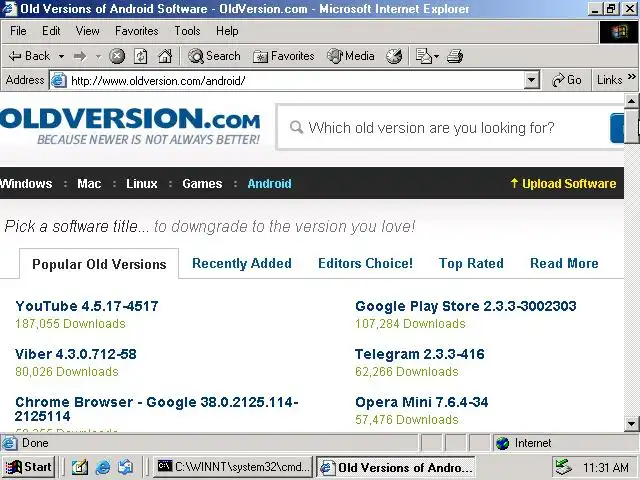This screenshot has width=640, height=480.
Task: Expand the address bar dropdown list
Action: (531, 80)
